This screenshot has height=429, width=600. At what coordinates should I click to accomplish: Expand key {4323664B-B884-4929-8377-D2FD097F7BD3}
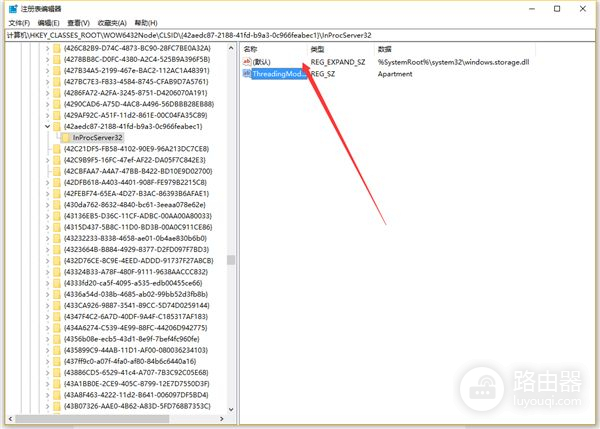[47, 250]
